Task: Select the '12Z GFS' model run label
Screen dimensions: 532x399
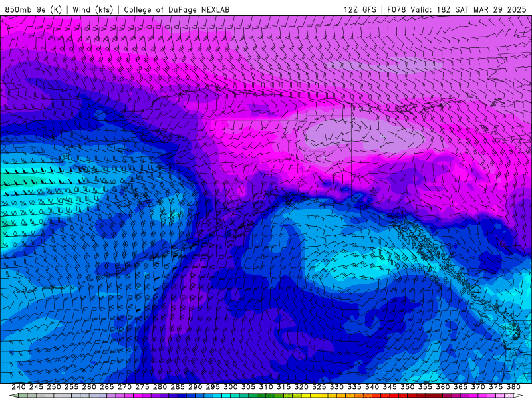Action: [360, 9]
